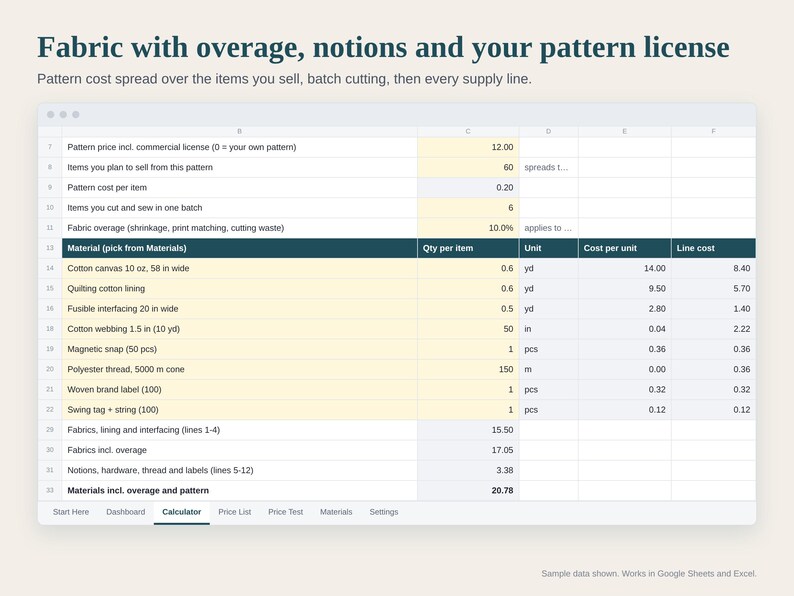
Task: Click the 'Line cost' header cell
Action: tap(713, 248)
